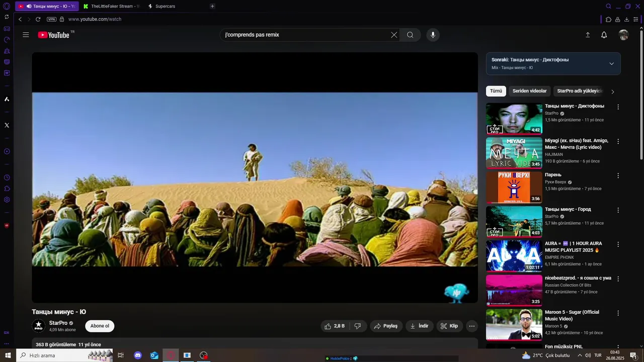The height and width of the screenshot is (362, 644).
Task: Reload the page in the address bar
Action: click(x=38, y=19)
